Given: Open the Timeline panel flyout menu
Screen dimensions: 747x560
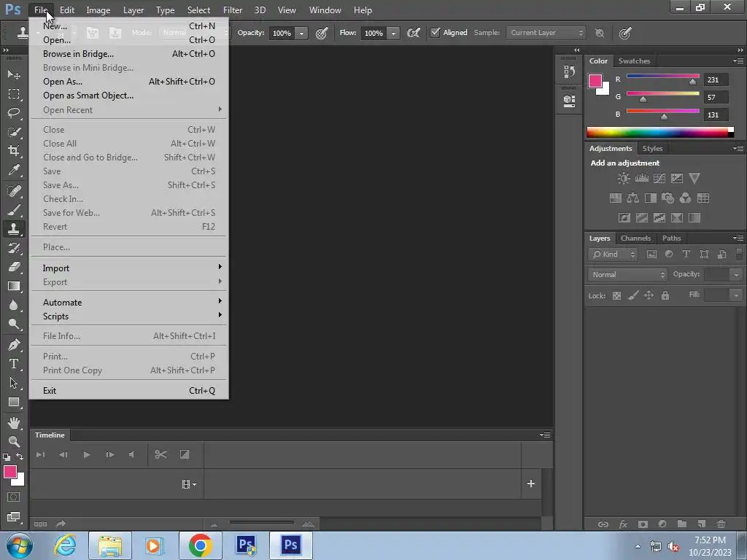Looking at the screenshot, I should click(545, 435).
